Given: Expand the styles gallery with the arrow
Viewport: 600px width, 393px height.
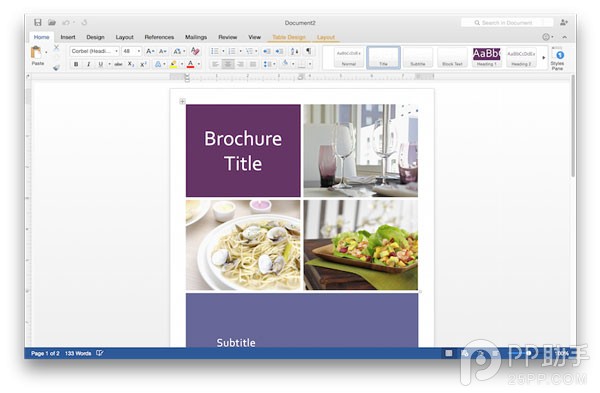Looking at the screenshot, I should click(x=544, y=58).
